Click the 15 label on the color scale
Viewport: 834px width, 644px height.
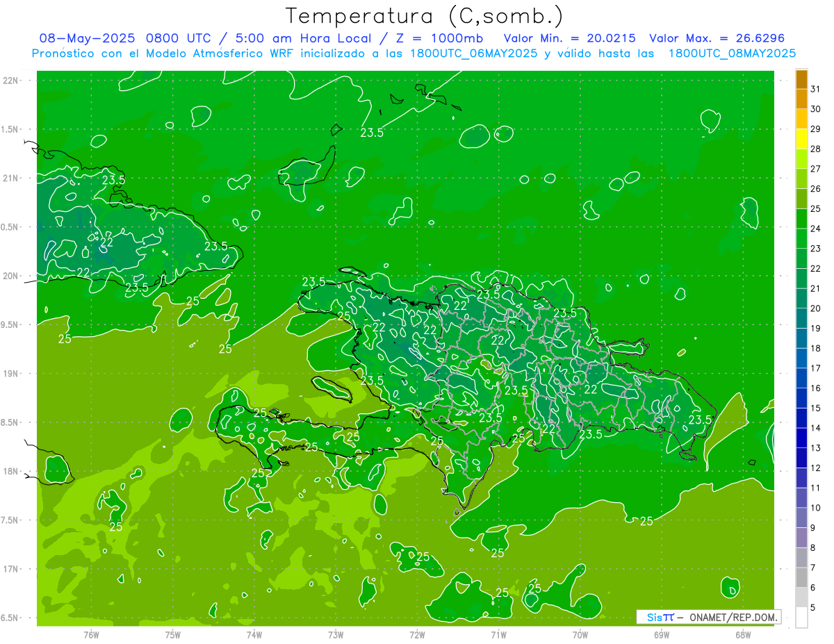point(815,408)
